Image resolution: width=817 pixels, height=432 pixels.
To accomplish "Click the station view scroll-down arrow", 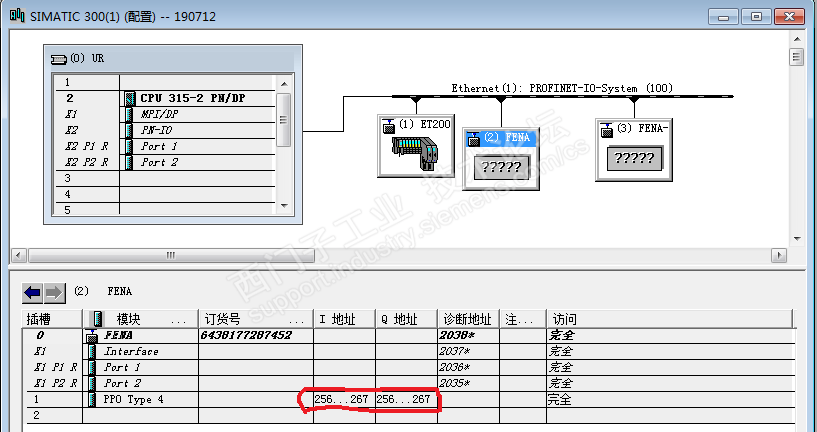I will click(x=797, y=239).
